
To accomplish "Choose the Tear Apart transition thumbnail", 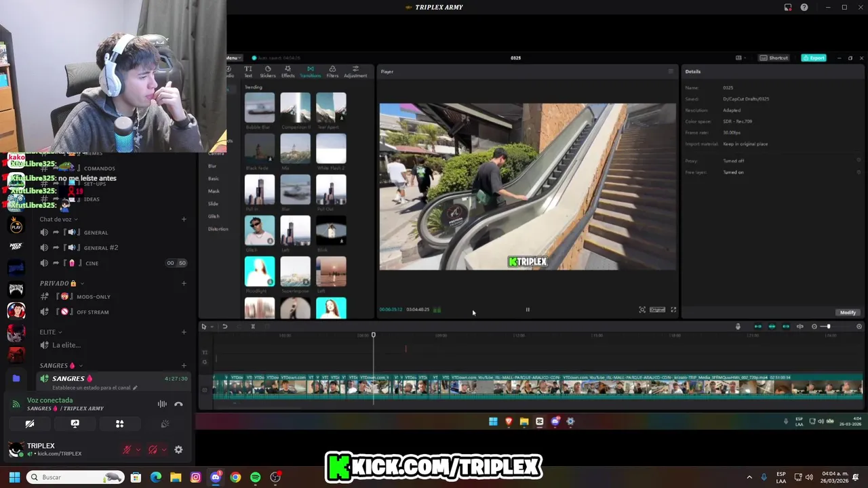I will point(331,108).
